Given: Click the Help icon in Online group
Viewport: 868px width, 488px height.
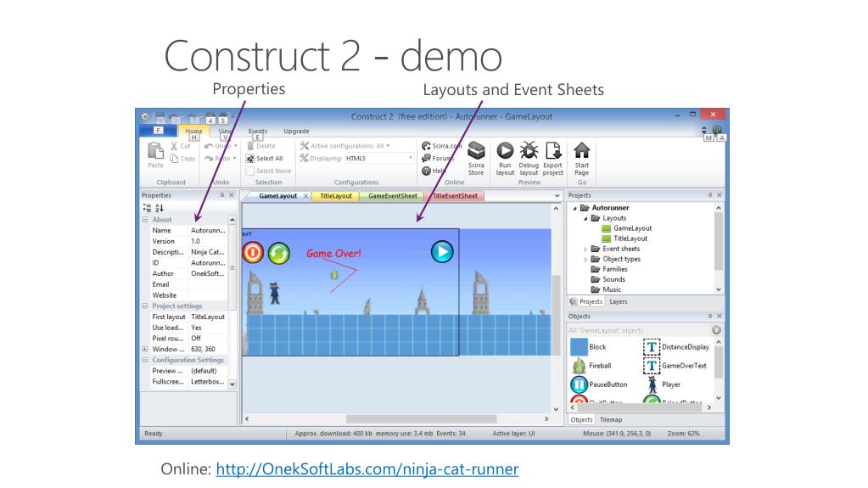Looking at the screenshot, I should click(426, 171).
